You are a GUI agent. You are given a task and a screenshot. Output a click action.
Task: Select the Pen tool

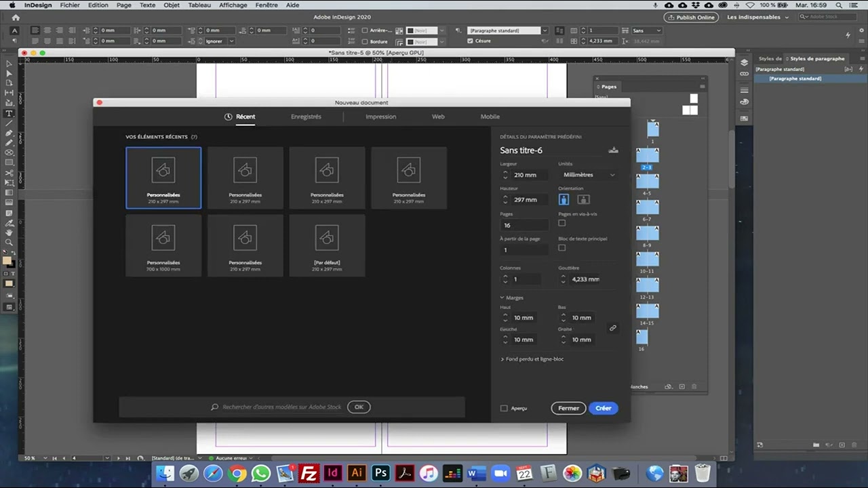pos(9,134)
